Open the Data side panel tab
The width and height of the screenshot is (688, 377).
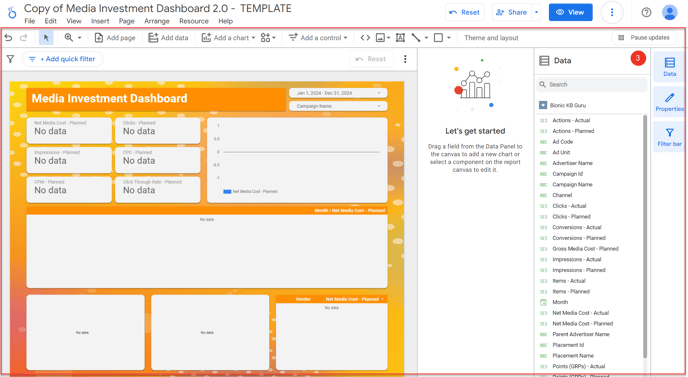click(x=670, y=67)
